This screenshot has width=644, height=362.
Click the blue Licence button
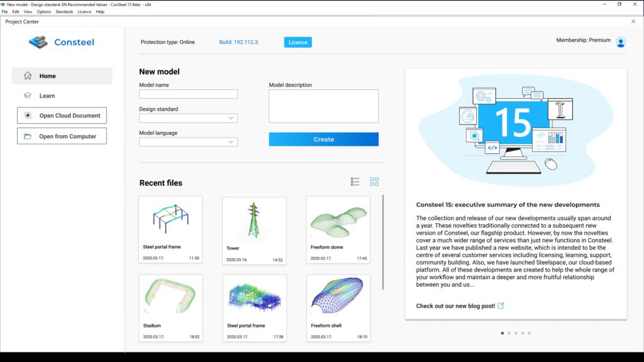click(x=297, y=42)
